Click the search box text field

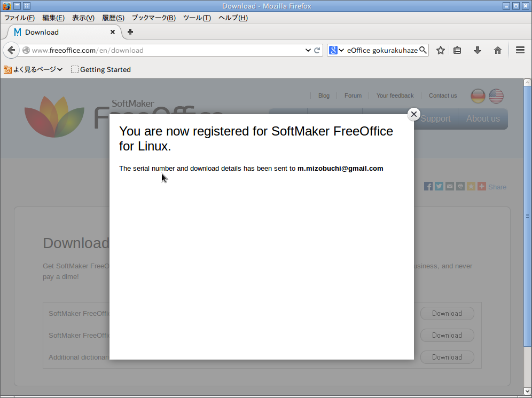(x=382, y=50)
